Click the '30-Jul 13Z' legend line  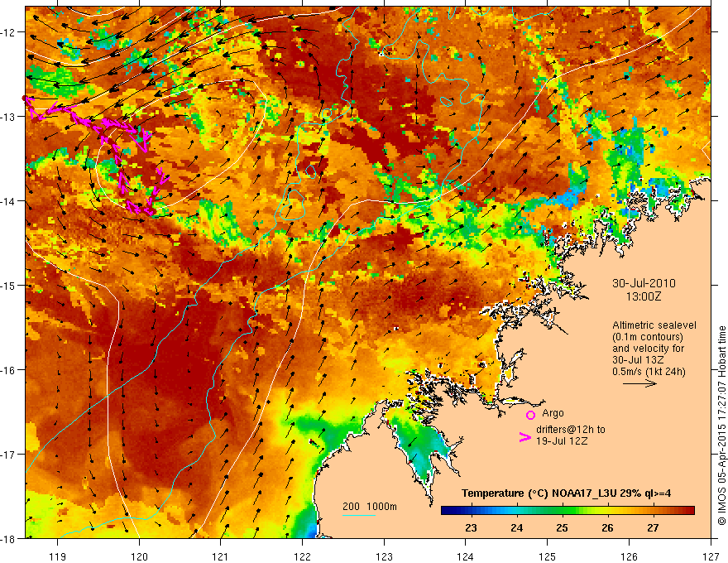tap(638, 360)
